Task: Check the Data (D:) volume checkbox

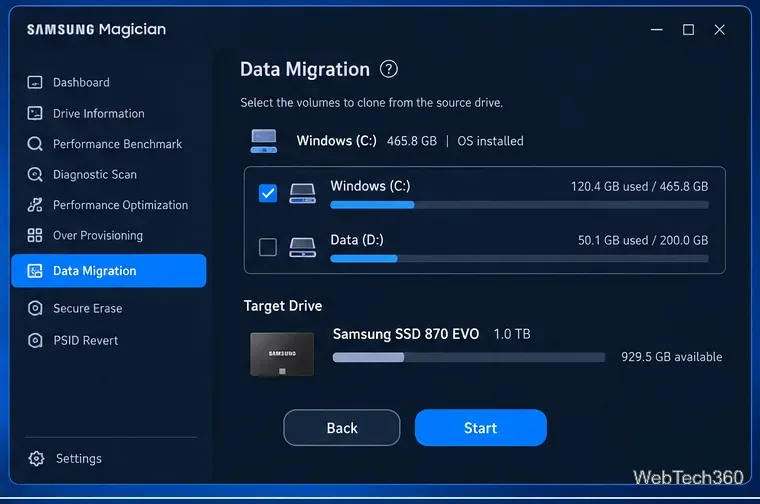Action: pos(268,247)
